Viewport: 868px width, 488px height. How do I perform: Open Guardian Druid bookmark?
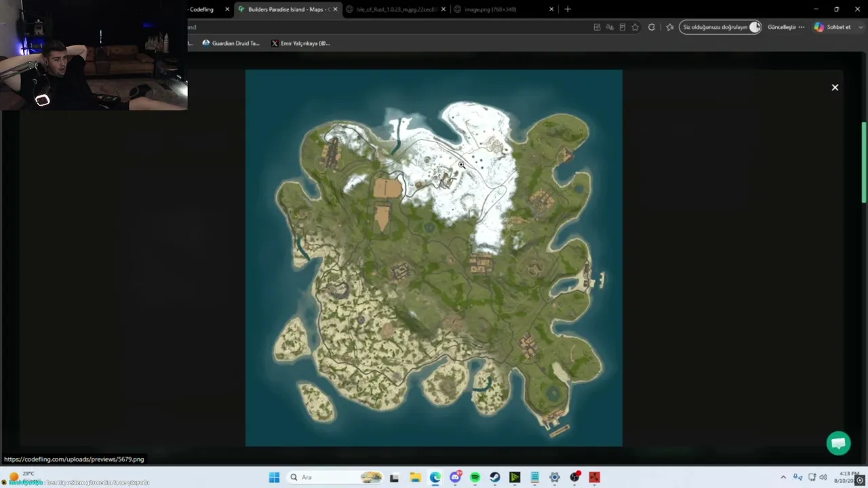[x=231, y=43]
